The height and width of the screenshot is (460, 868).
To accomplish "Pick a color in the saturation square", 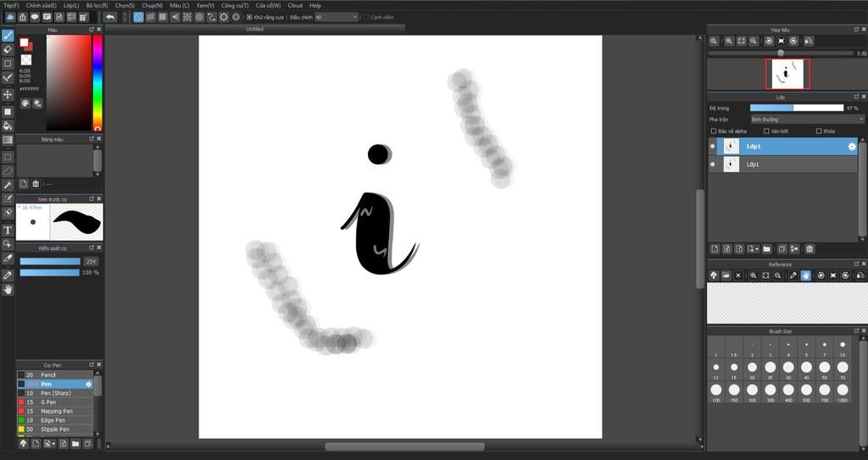I will (69, 82).
